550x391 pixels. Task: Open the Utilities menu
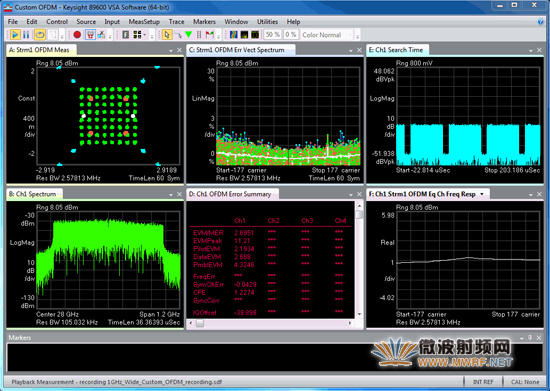tap(267, 22)
